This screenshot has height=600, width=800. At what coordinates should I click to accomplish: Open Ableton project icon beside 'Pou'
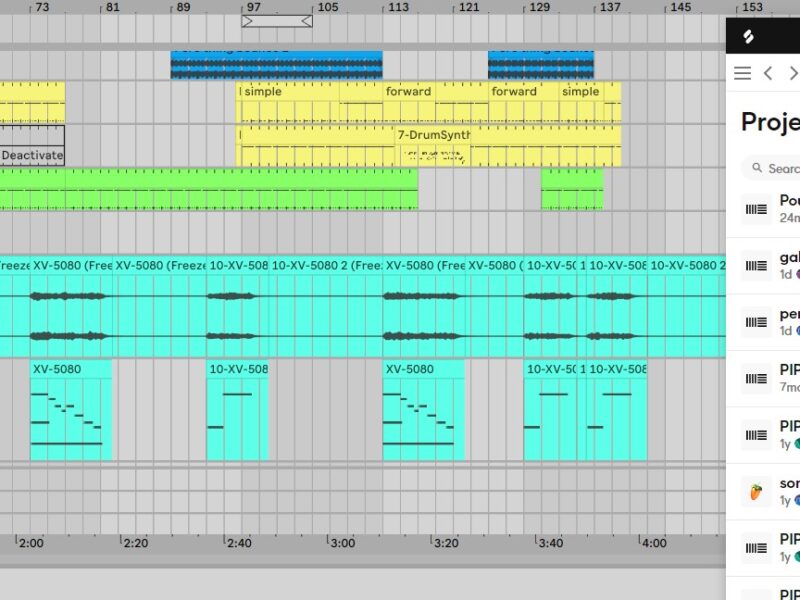coord(756,209)
